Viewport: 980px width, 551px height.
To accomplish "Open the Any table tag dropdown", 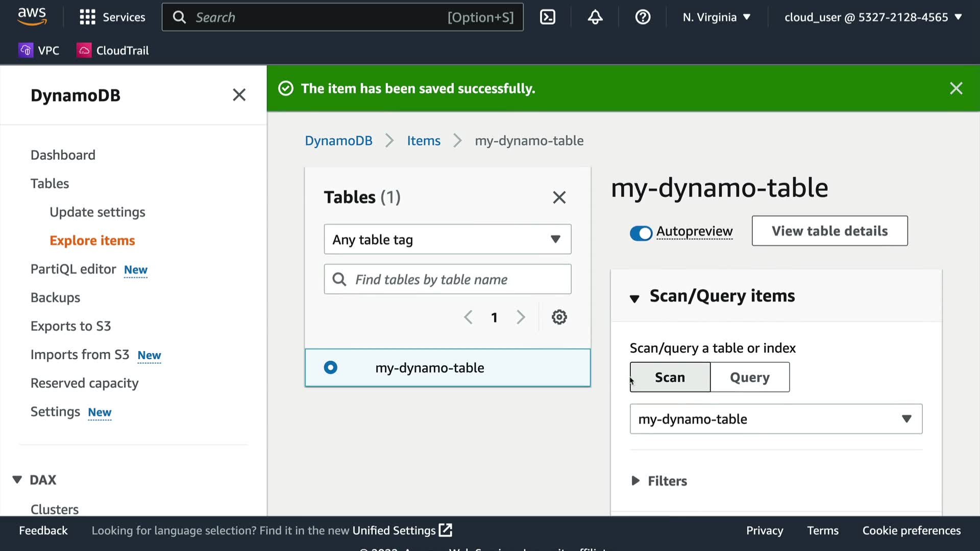I will pos(447,239).
